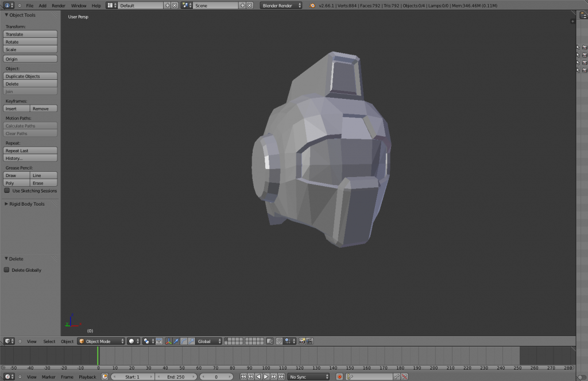The height and width of the screenshot is (381, 588).
Task: Click the delete screen layout X icon
Action: click(175, 5)
